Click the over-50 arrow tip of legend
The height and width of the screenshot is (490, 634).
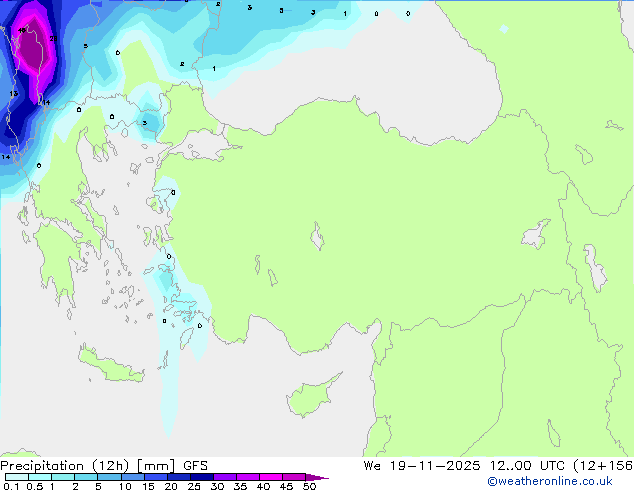point(317,477)
